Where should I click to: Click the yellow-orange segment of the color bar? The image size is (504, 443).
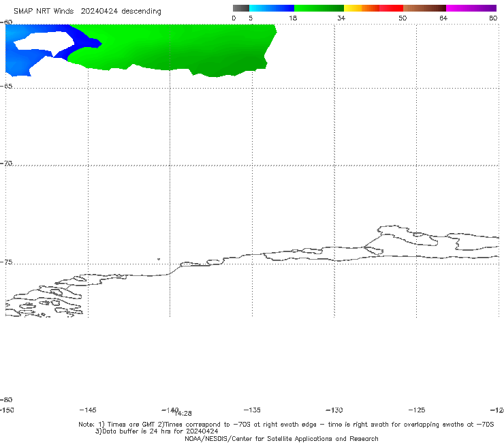[x=362, y=8]
